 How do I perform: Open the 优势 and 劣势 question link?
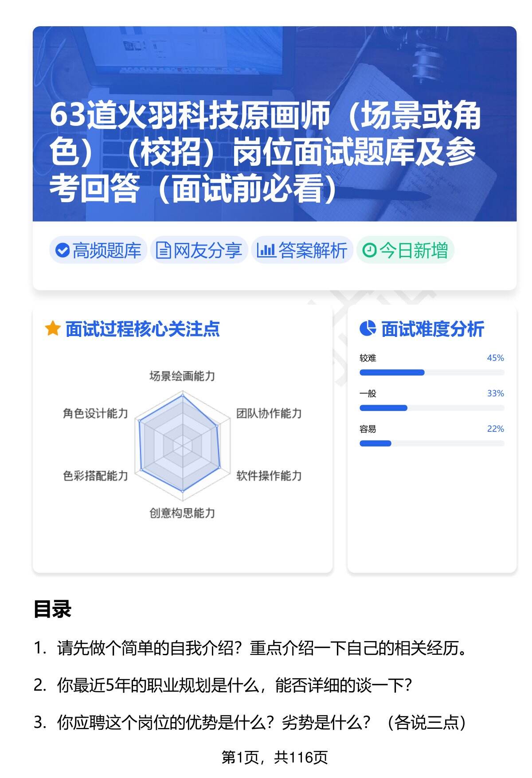[x=262, y=723]
